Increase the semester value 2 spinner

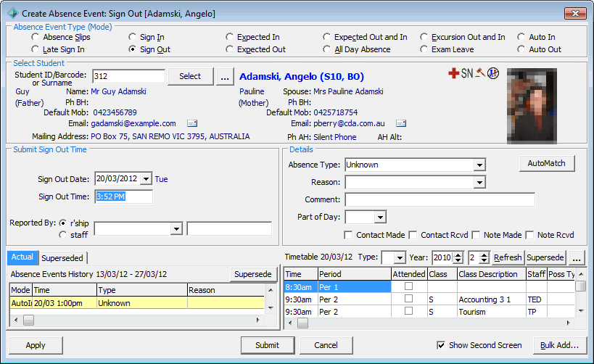(484, 255)
